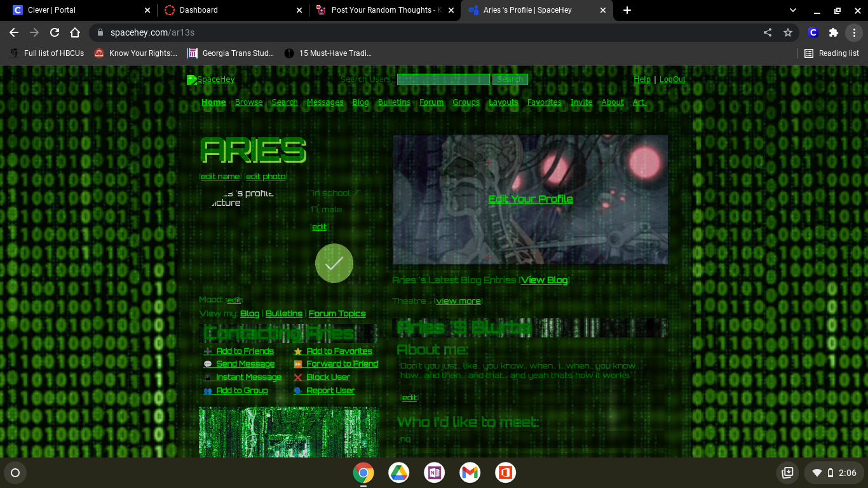
Task: Open the Reading list panel
Action: point(832,53)
